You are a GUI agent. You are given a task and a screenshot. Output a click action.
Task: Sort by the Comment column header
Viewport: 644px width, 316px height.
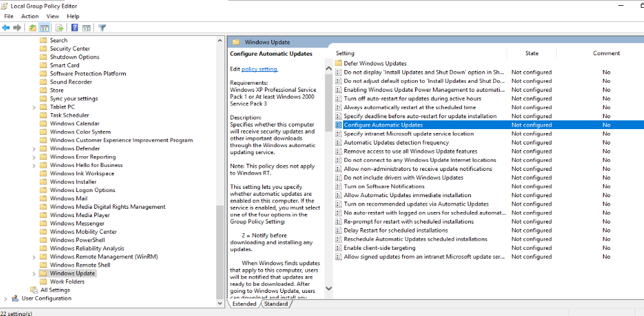[606, 53]
